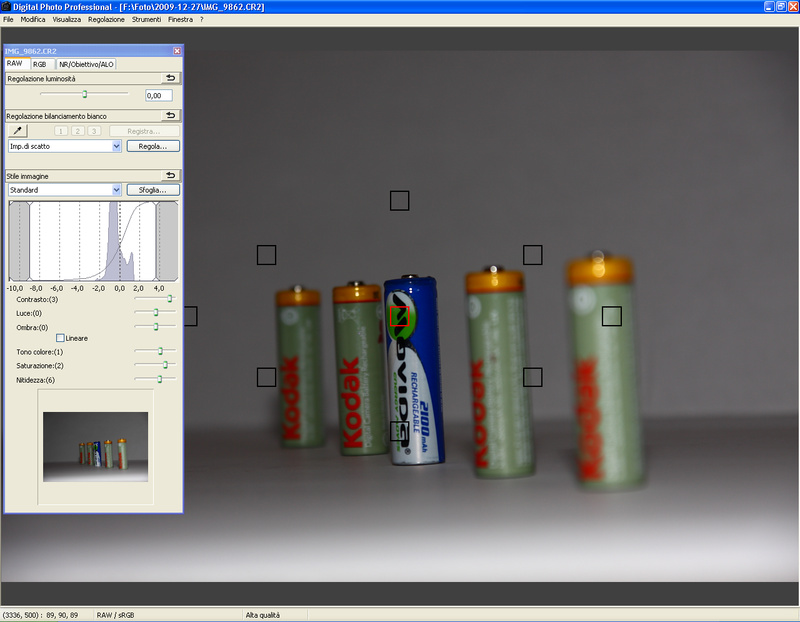Open the ? help menu
This screenshot has height=622, width=800.
click(202, 19)
